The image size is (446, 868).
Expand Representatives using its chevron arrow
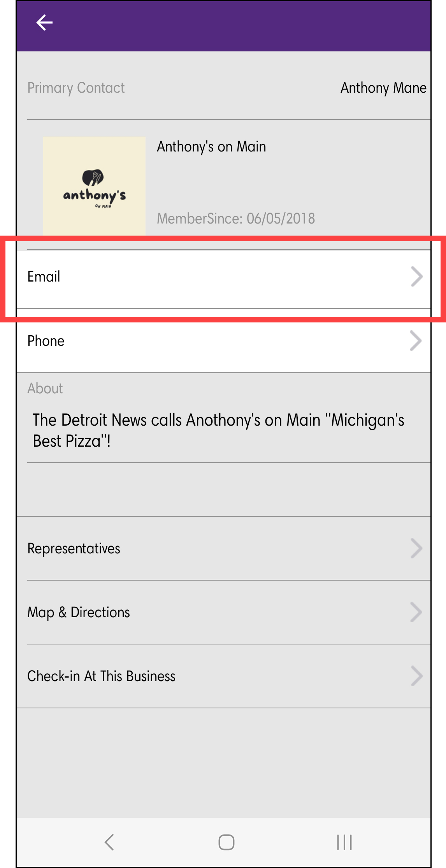coord(416,548)
